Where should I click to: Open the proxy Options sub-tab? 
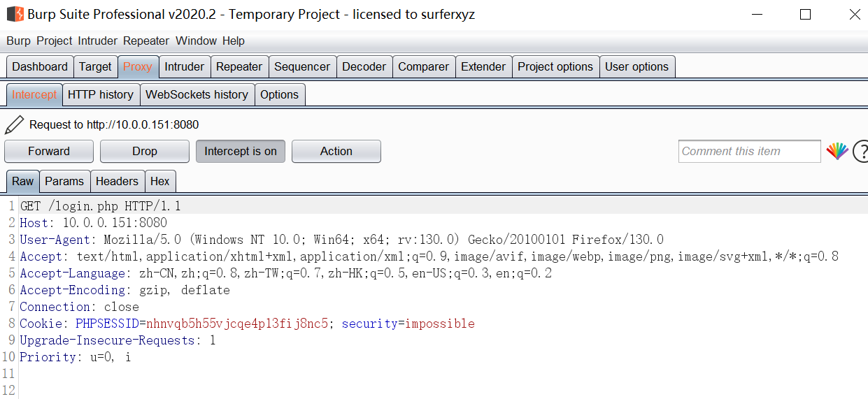pyautogui.click(x=280, y=94)
